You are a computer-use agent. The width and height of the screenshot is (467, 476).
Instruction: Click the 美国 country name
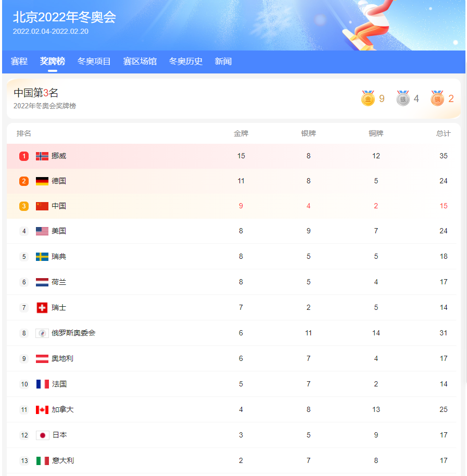click(59, 231)
